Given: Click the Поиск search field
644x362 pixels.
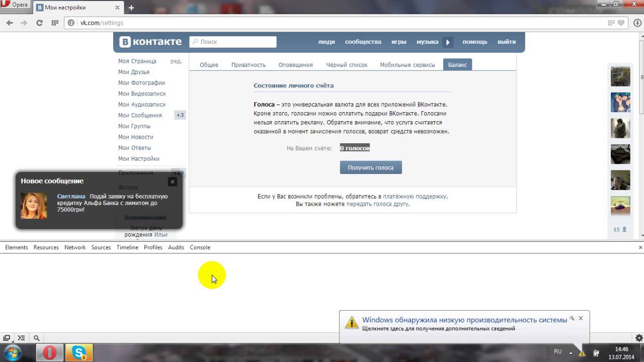Looking at the screenshot, I should 233,42.
